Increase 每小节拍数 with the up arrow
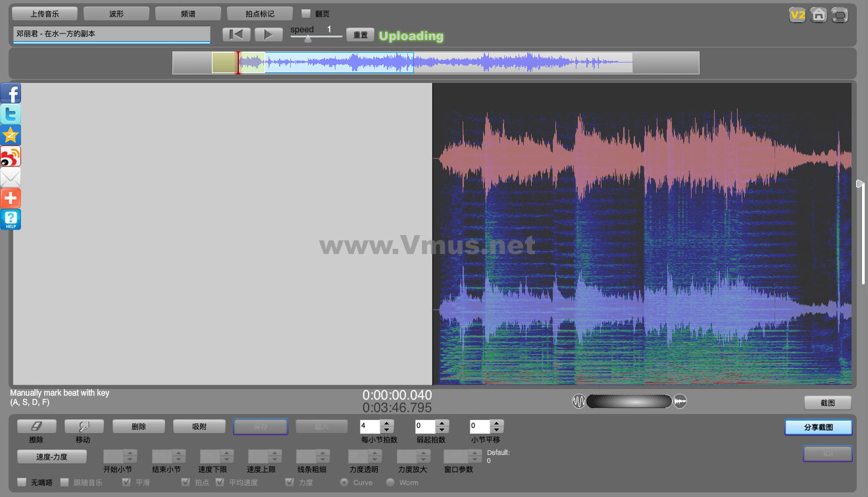The image size is (868, 497). (388, 423)
